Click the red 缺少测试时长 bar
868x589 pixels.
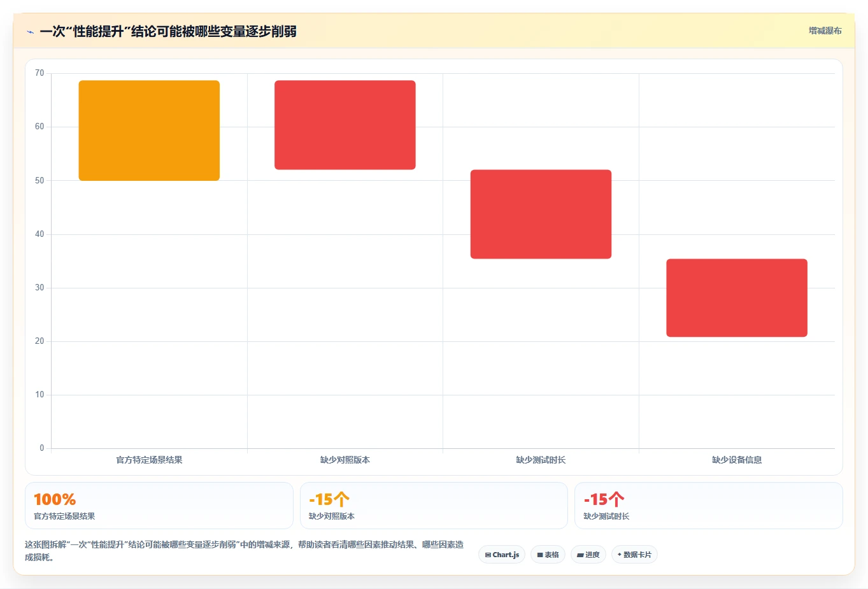pyautogui.click(x=541, y=214)
